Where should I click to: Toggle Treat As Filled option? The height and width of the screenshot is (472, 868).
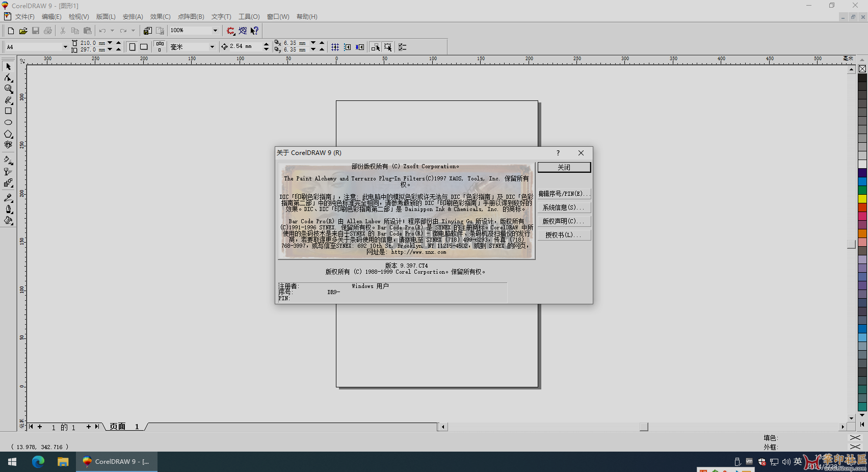(388, 47)
